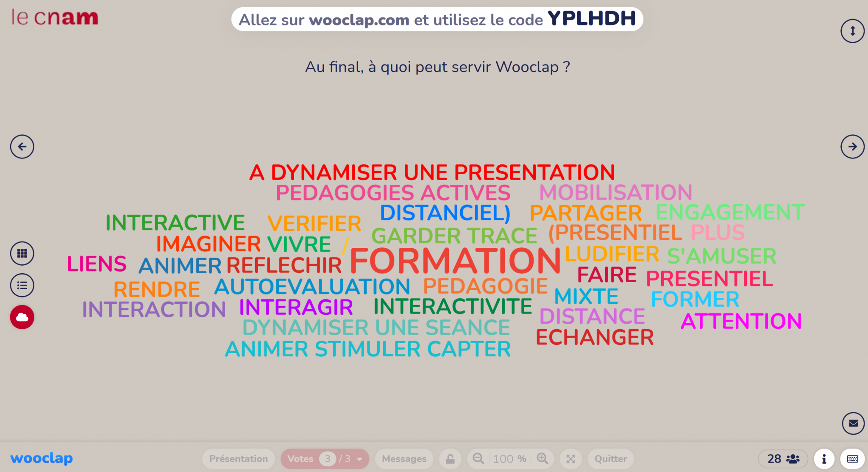Click the scroll/sort arrow icon

(853, 31)
